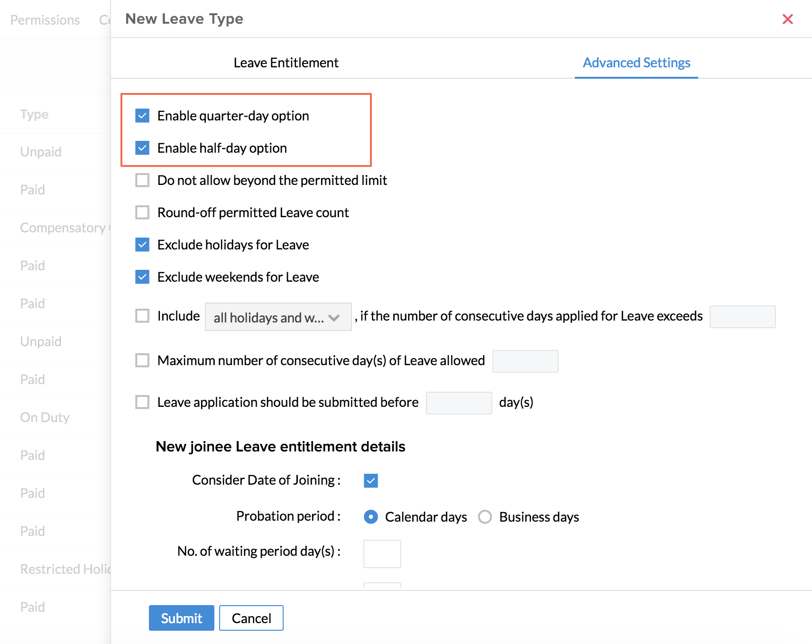Toggle Consider Date of Joining checkbox
The image size is (812, 644).
pyautogui.click(x=371, y=481)
